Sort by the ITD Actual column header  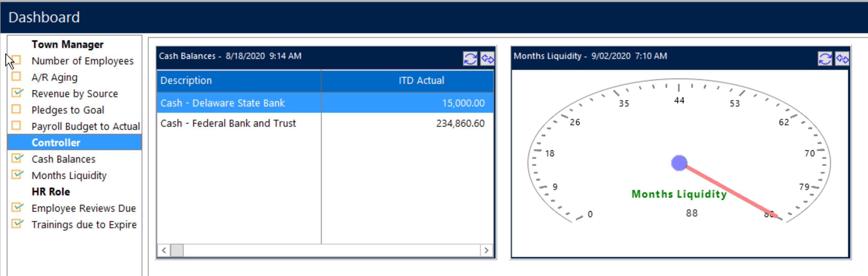(x=421, y=80)
